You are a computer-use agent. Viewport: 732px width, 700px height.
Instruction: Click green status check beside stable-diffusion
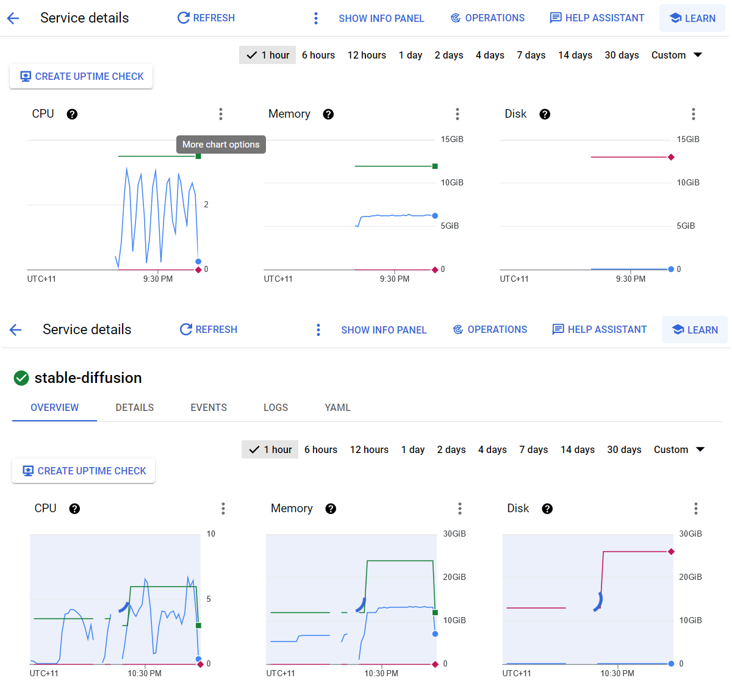click(x=21, y=378)
